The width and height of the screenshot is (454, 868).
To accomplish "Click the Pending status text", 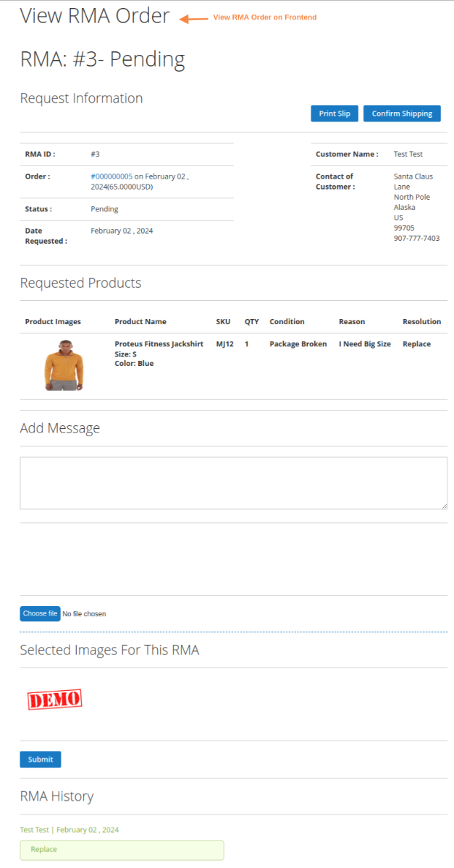I will [104, 208].
